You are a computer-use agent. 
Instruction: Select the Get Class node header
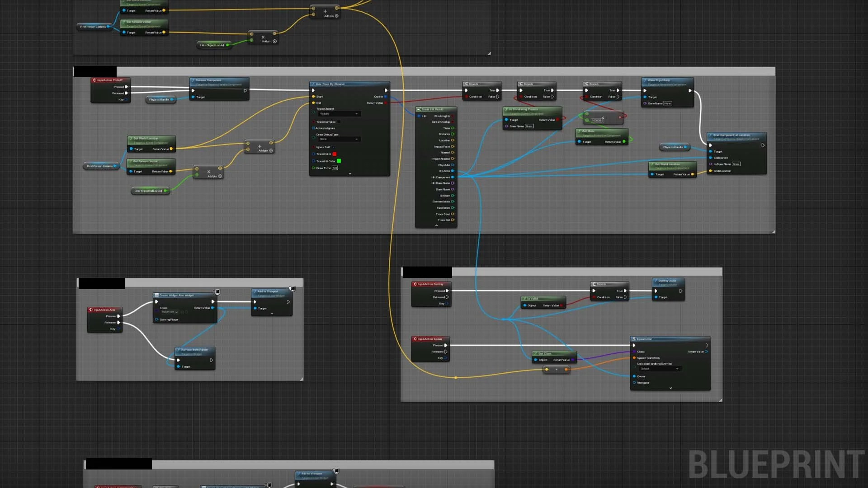[554, 354]
